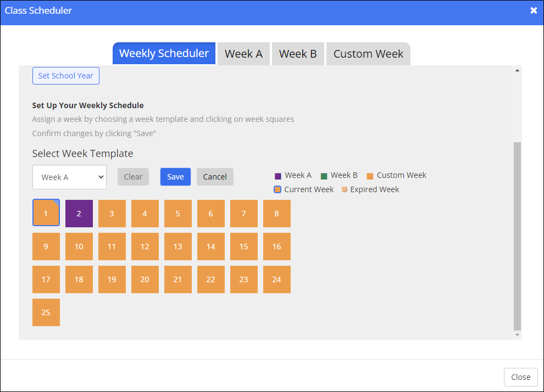The width and height of the screenshot is (544, 392).
Task: Cancel the schedule changes
Action: tap(215, 177)
